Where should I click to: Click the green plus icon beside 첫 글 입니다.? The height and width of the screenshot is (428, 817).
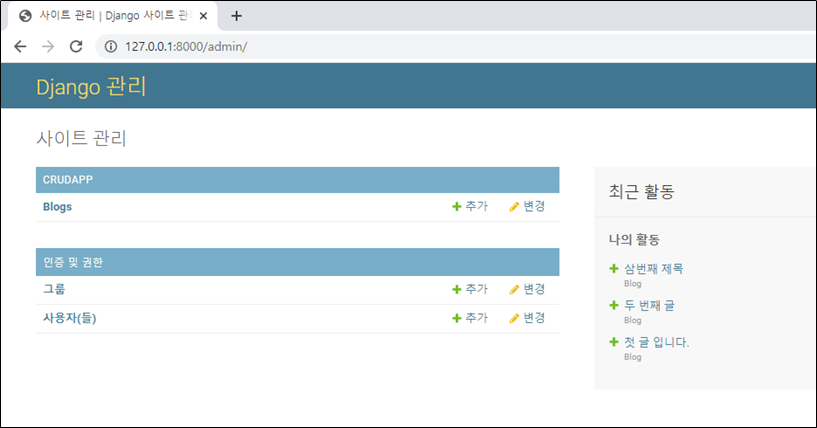pos(614,342)
